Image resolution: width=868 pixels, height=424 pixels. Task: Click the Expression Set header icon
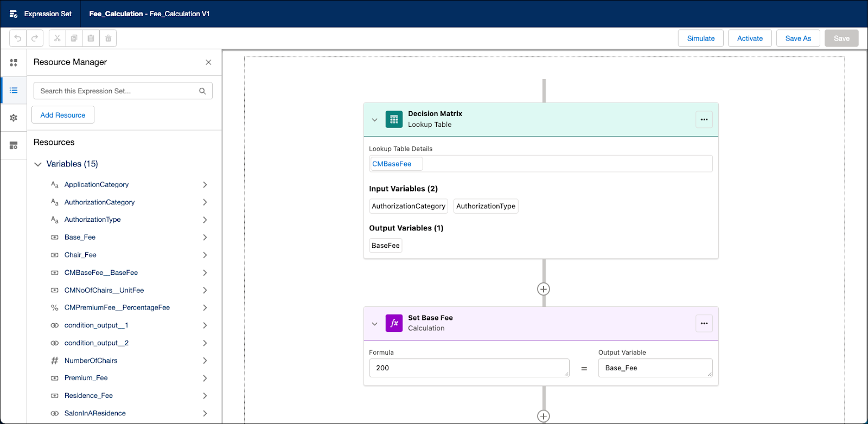pos(14,14)
